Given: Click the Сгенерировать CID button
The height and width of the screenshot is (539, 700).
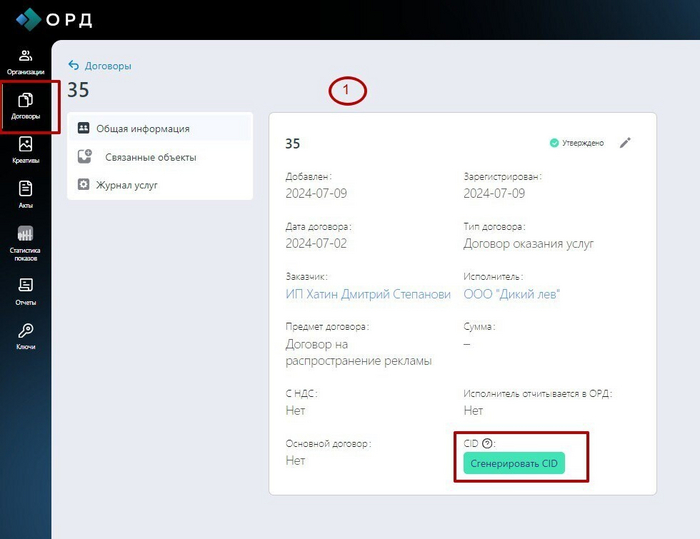Looking at the screenshot, I should pyautogui.click(x=514, y=463).
